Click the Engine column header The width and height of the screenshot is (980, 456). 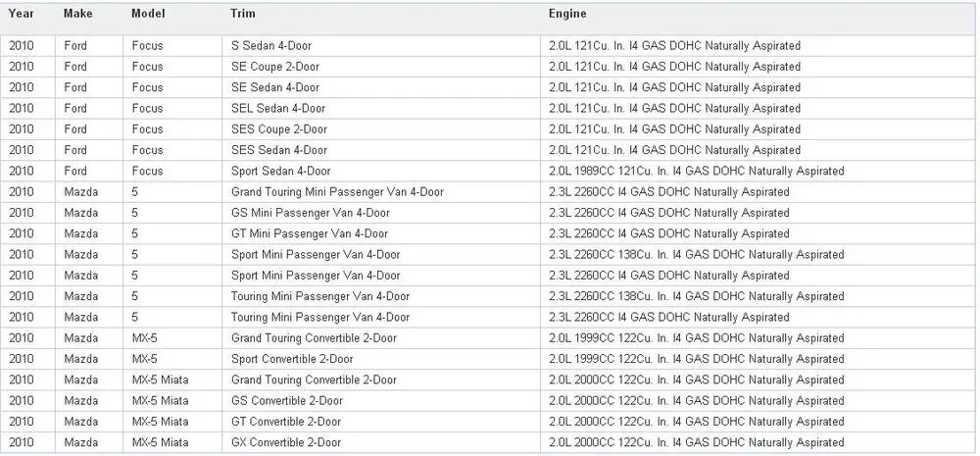pos(567,14)
